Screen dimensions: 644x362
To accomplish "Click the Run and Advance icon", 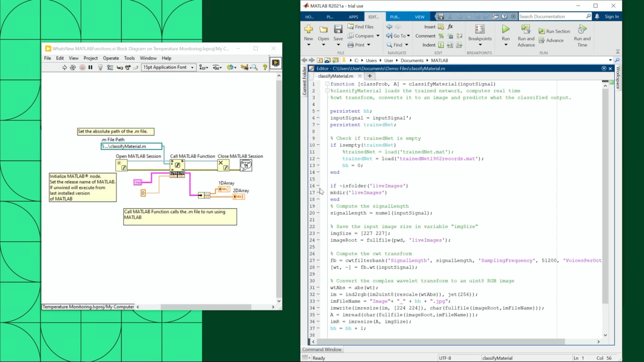I will (x=526, y=29).
